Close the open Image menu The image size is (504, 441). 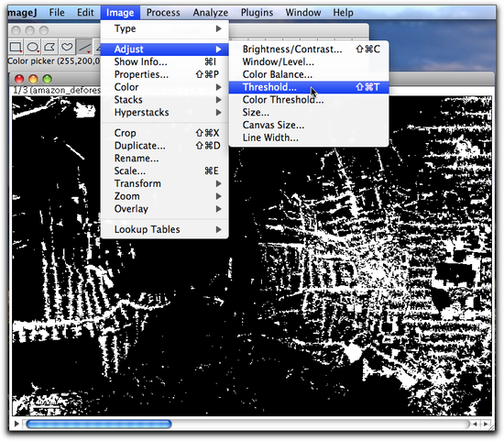pyautogui.click(x=120, y=13)
